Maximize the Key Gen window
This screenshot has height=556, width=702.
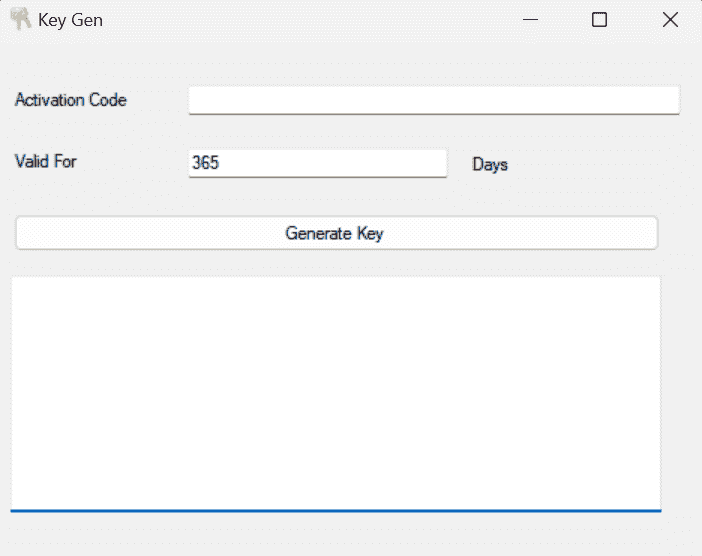(x=600, y=20)
